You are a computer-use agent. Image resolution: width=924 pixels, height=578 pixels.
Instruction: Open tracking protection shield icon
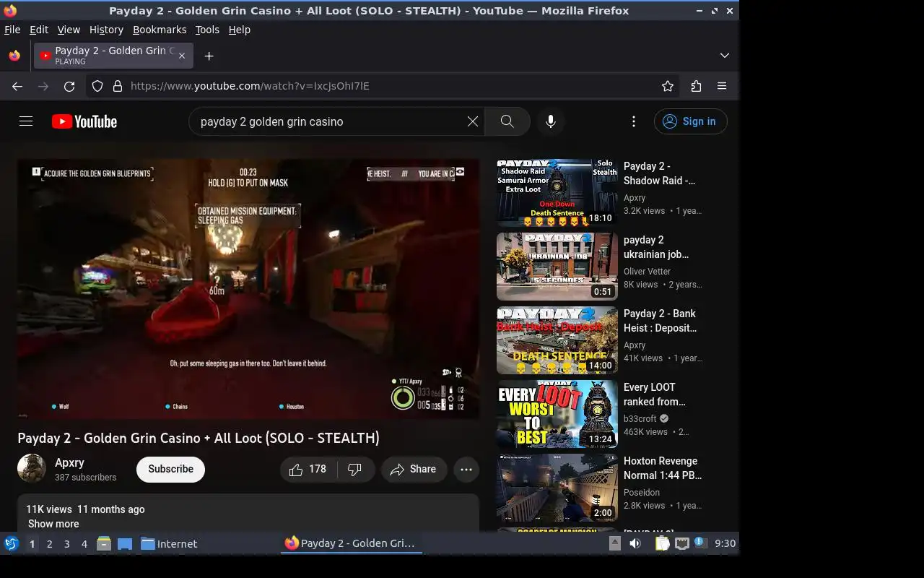click(x=97, y=86)
